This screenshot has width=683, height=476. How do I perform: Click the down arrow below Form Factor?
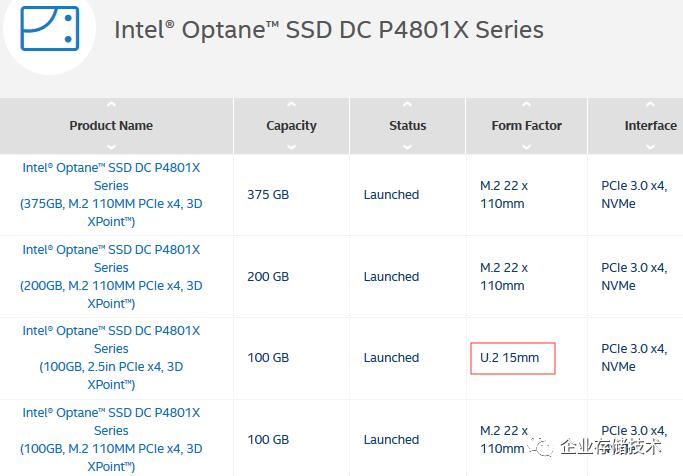(x=526, y=146)
